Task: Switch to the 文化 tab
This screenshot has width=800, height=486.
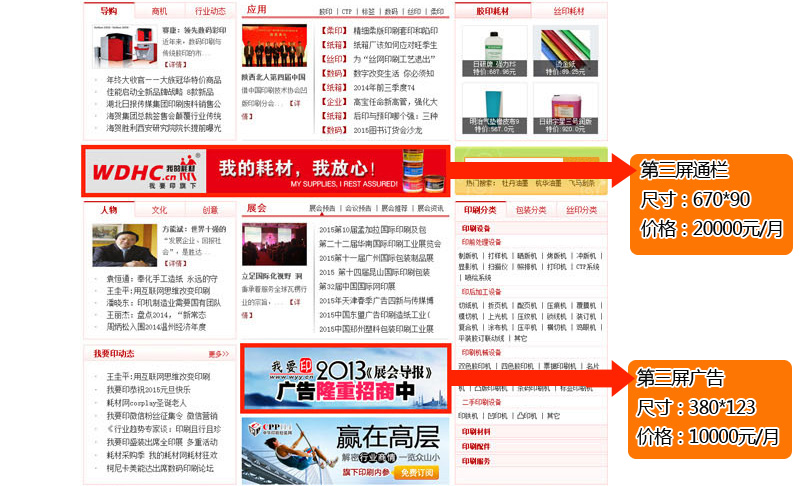Action: (160, 210)
